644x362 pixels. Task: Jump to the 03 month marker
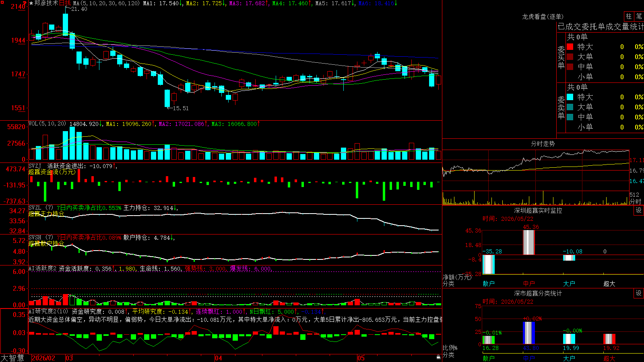(69, 358)
